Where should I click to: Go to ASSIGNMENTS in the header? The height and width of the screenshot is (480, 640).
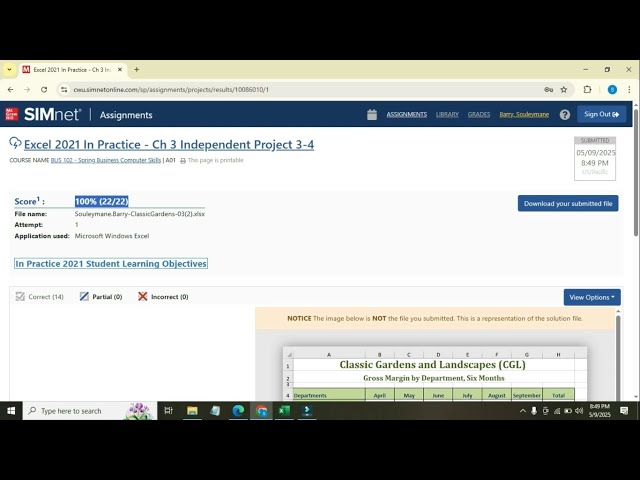pyautogui.click(x=407, y=114)
